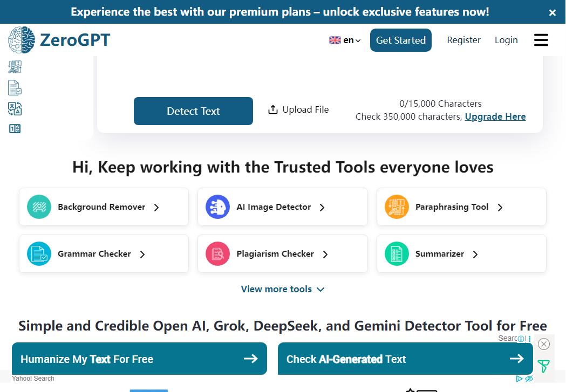Click the Detect Text button
Screen dimensions: 566x392
click(193, 111)
